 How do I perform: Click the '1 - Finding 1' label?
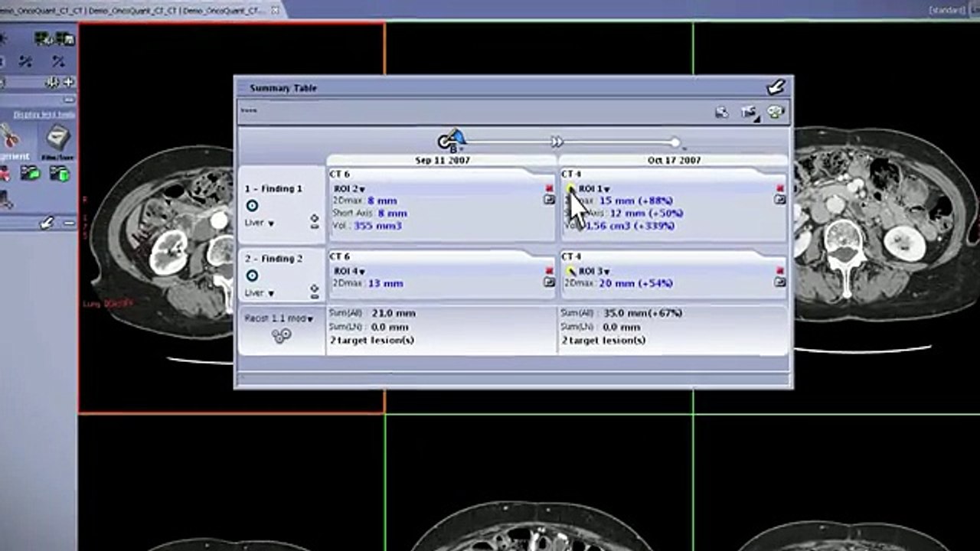tap(273, 188)
